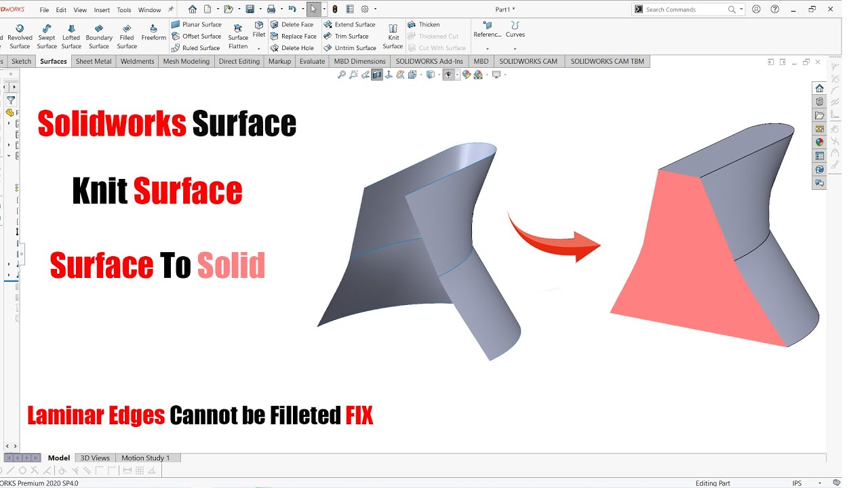Apply the Fillet tool
Image resolution: width=868 pixels, height=488 pixels.
(259, 30)
